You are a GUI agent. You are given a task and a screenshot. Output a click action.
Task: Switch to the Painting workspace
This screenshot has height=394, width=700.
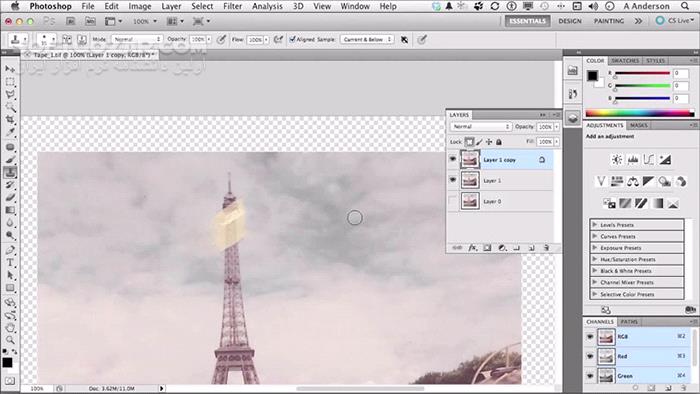pyautogui.click(x=608, y=21)
